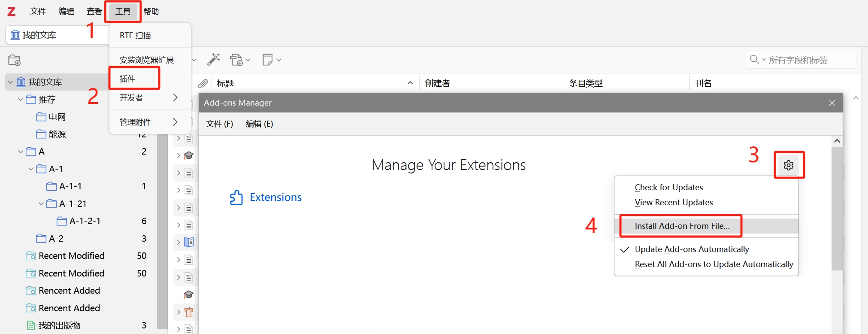This screenshot has height=334, width=868.
Task: Click the new collection icon
Action: coord(14,60)
